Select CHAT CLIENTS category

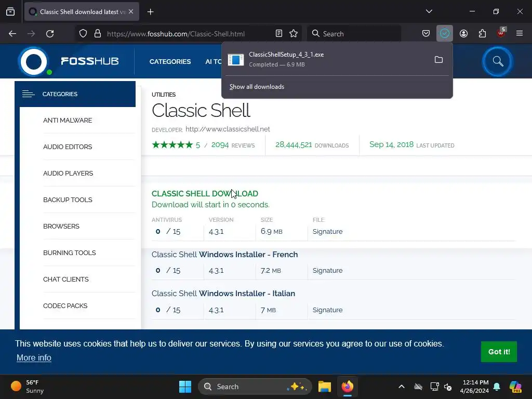point(66,279)
